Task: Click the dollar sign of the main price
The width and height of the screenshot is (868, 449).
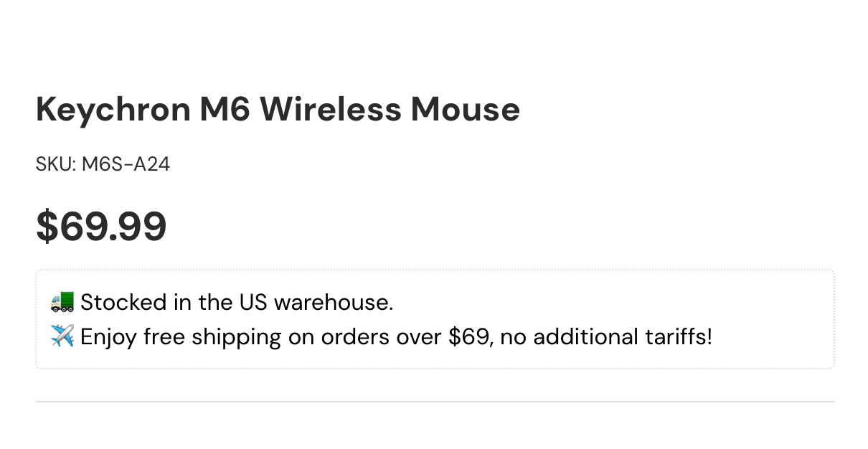Action: (x=47, y=226)
